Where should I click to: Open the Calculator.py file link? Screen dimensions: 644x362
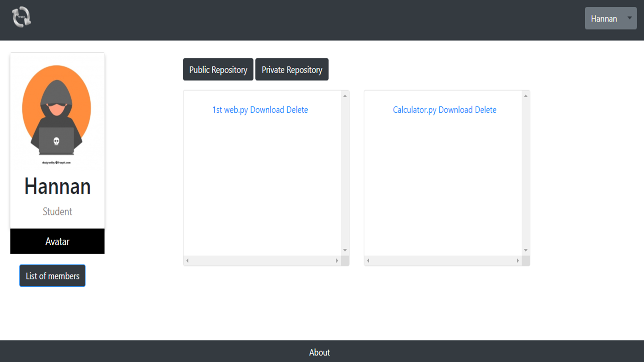pos(415,110)
